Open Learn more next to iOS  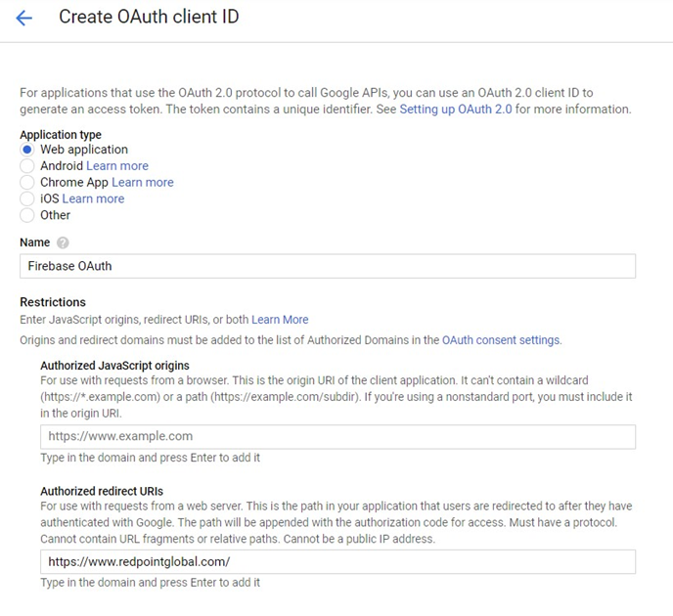tap(93, 198)
